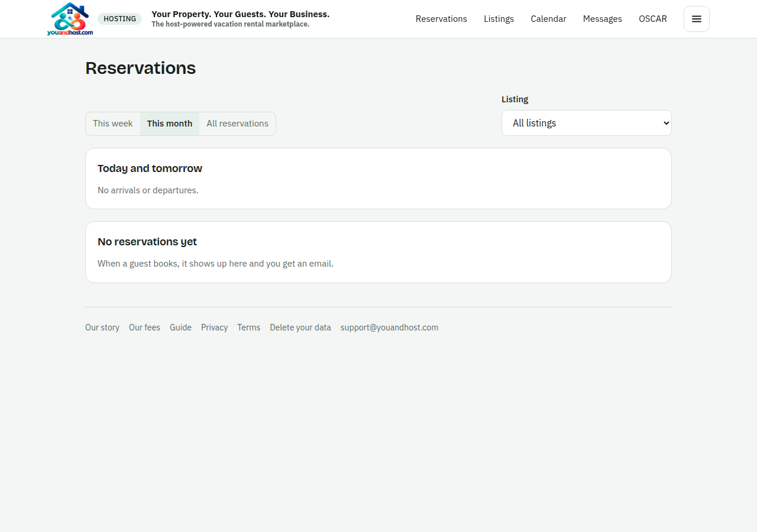Go to Messages

(x=602, y=19)
